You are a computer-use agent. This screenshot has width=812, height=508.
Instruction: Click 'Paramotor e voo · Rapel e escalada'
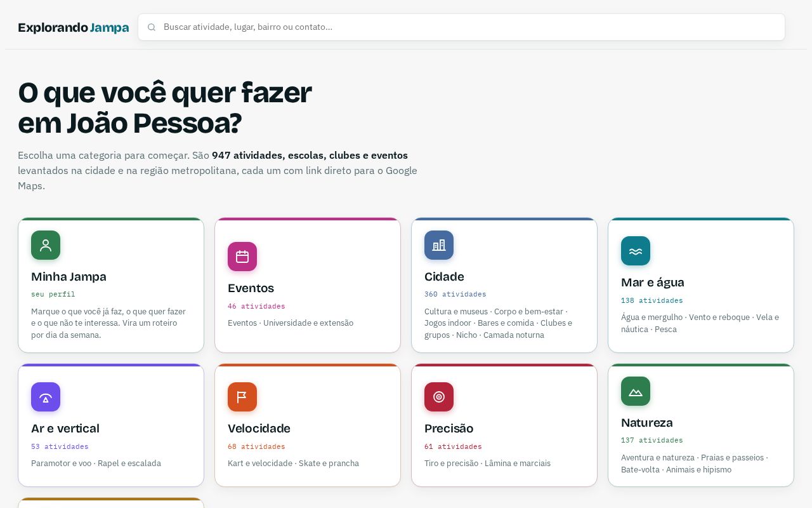click(x=96, y=464)
